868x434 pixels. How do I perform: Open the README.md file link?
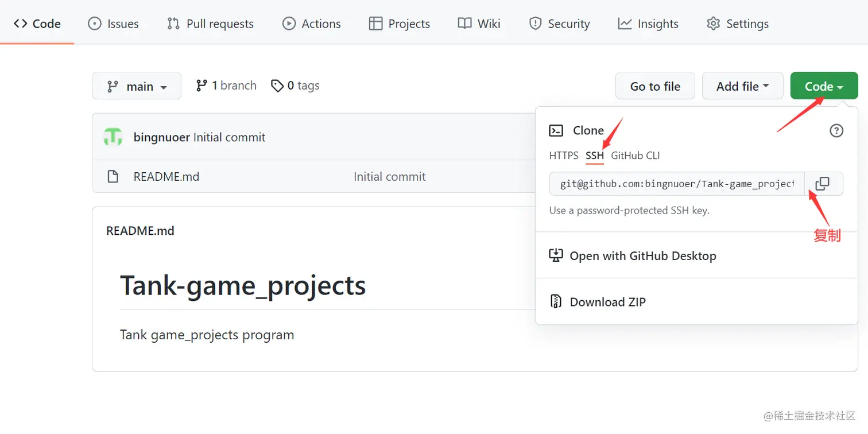coord(166,177)
